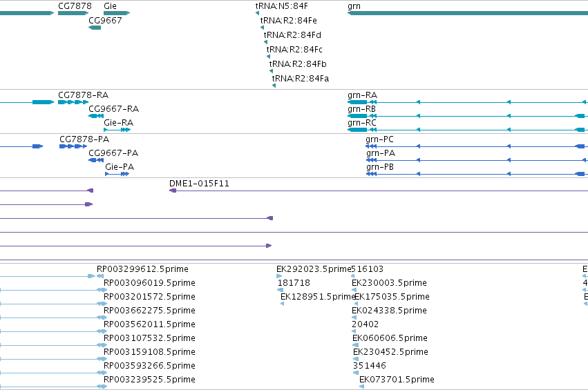Select the 516103 EST label
The height and width of the screenshot is (390, 588).
(367, 269)
